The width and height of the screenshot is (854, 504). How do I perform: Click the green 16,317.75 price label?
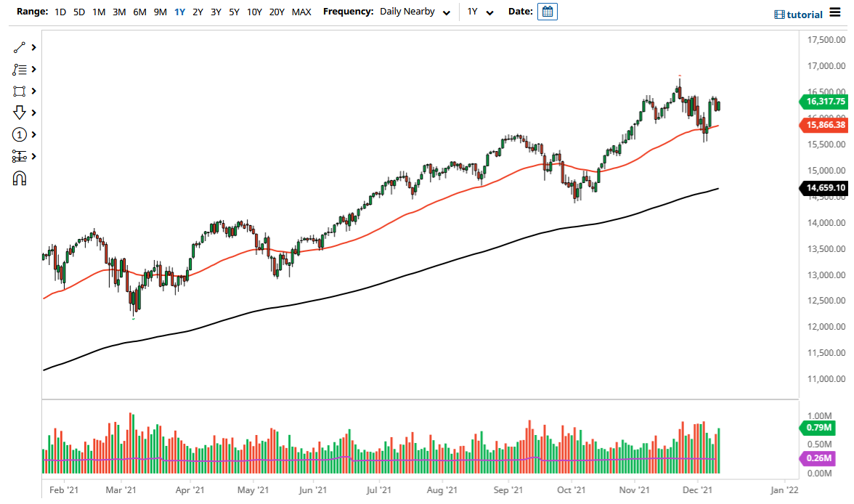825,102
